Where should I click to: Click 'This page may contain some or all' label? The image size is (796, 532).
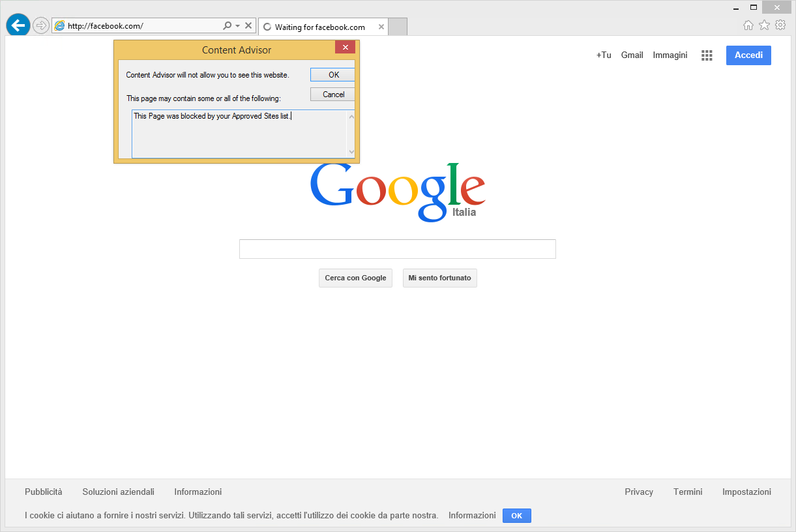[203, 98]
